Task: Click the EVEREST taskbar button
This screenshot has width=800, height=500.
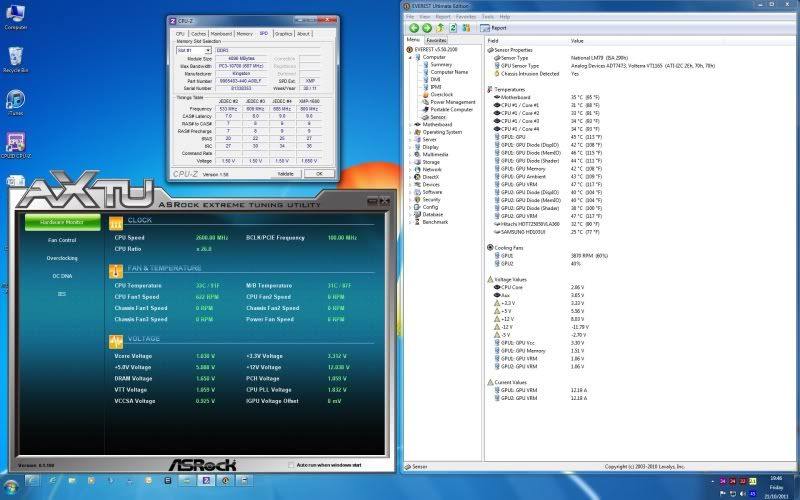Action: tap(225, 481)
